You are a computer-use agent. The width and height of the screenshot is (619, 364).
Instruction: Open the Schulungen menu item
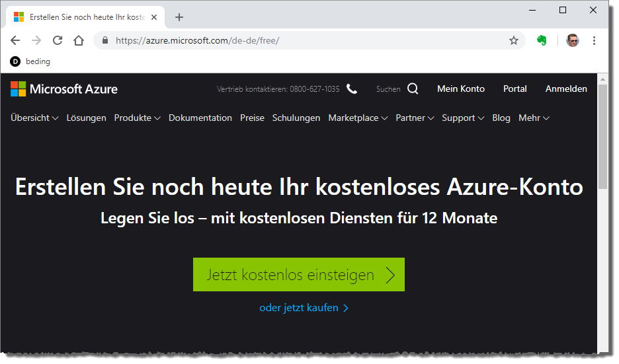coord(296,118)
